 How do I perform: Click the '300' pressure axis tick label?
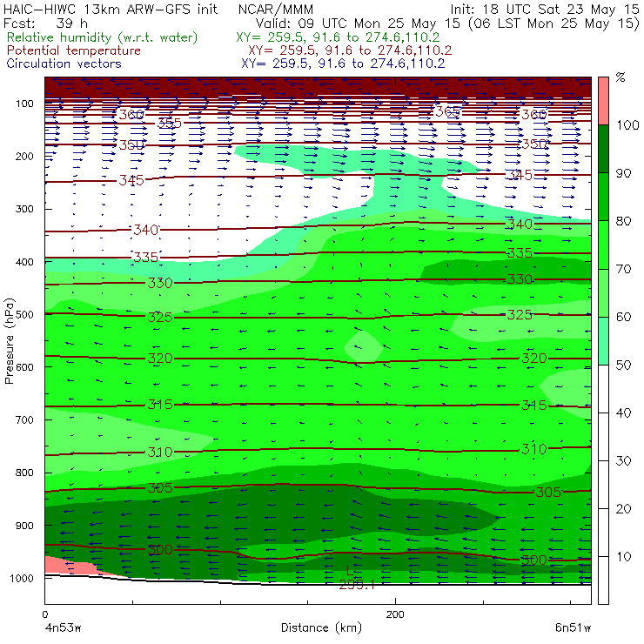point(24,209)
